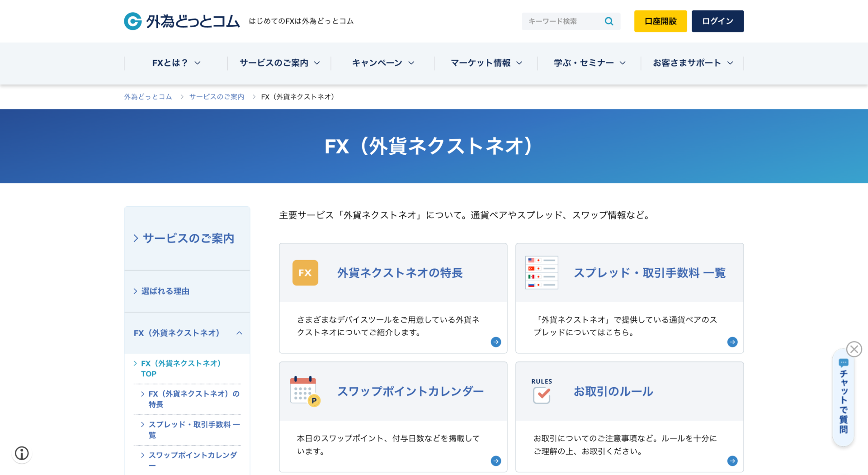This screenshot has width=868, height=475.
Task: Click the flags list icon in スプレッド card
Action: click(542, 272)
